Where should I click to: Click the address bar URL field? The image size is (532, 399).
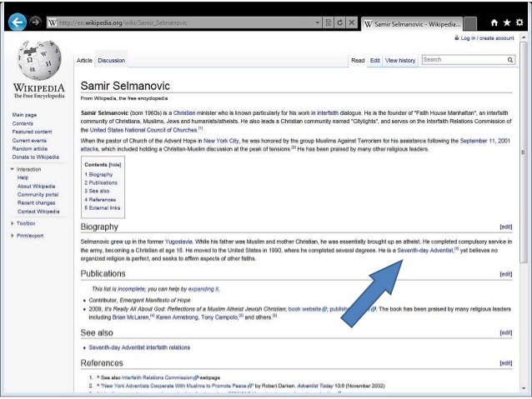(185, 22)
